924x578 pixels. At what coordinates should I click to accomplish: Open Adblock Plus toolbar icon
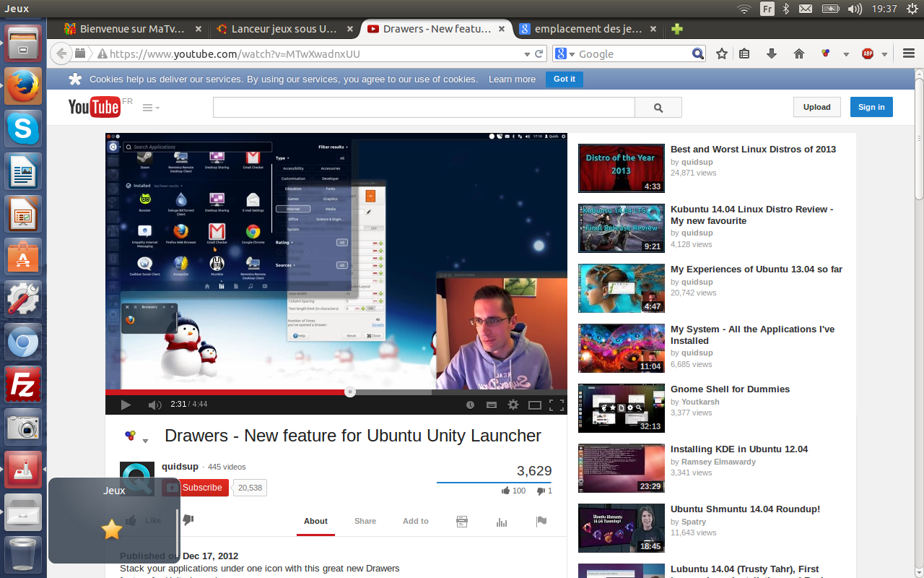(x=868, y=53)
